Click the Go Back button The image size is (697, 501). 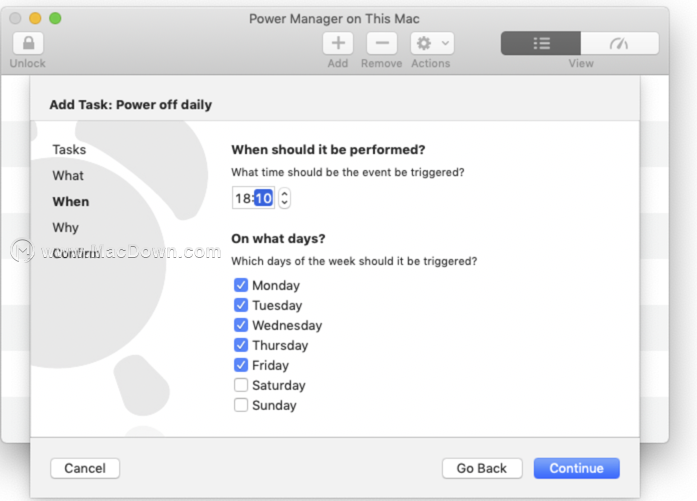482,468
